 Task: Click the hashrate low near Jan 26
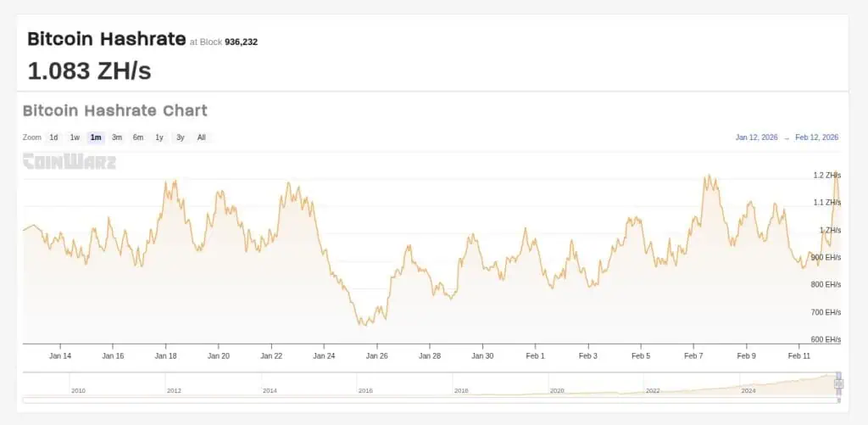click(x=362, y=323)
